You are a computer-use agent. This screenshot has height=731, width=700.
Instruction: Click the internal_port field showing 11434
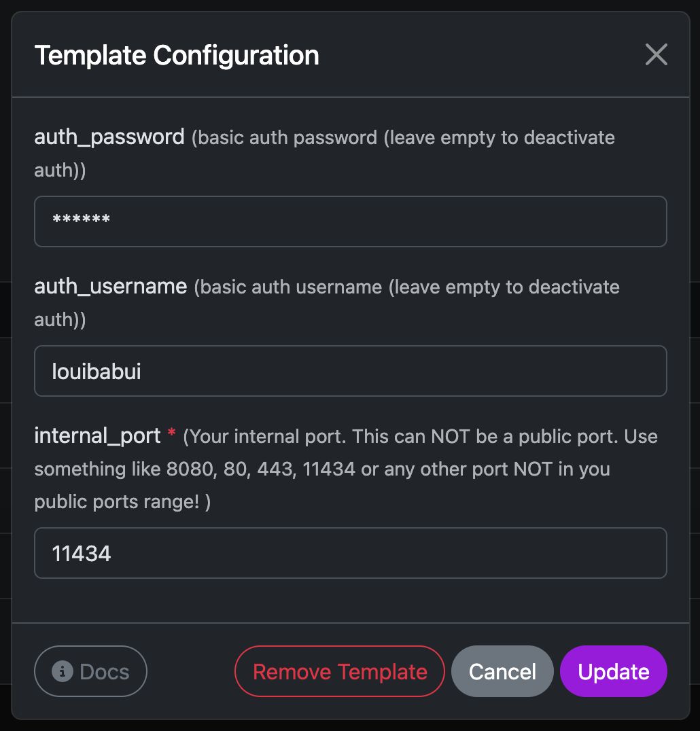pyautogui.click(x=350, y=553)
